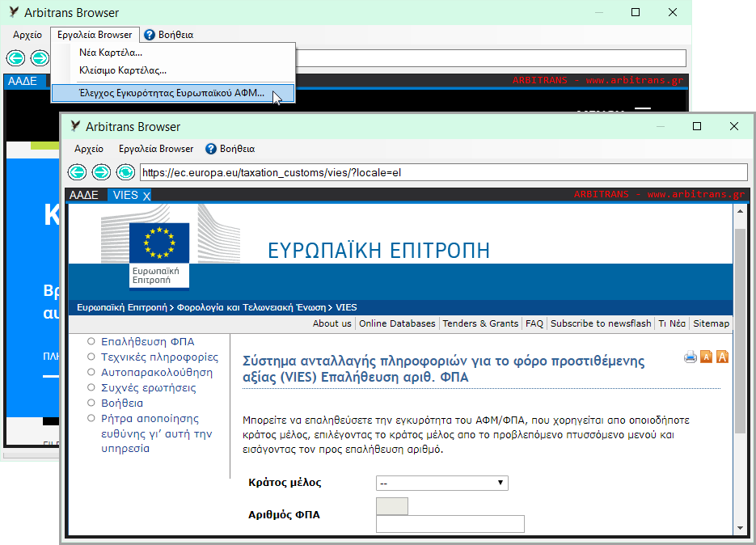
Task: Open the Sitemap link
Action: click(712, 323)
